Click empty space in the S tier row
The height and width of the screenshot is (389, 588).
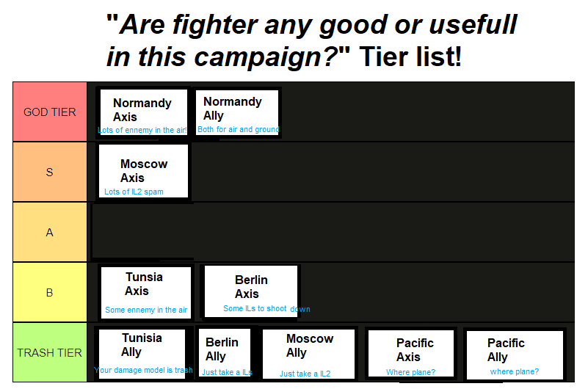click(x=382, y=172)
